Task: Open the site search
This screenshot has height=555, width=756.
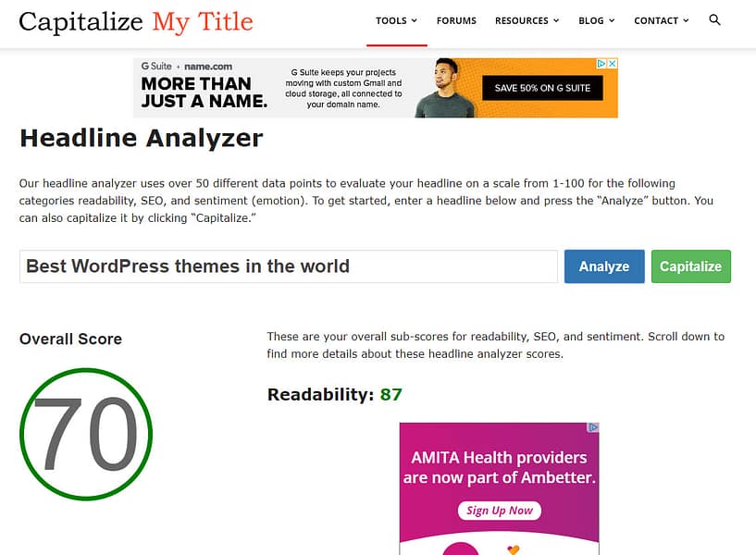Action: coord(714,19)
